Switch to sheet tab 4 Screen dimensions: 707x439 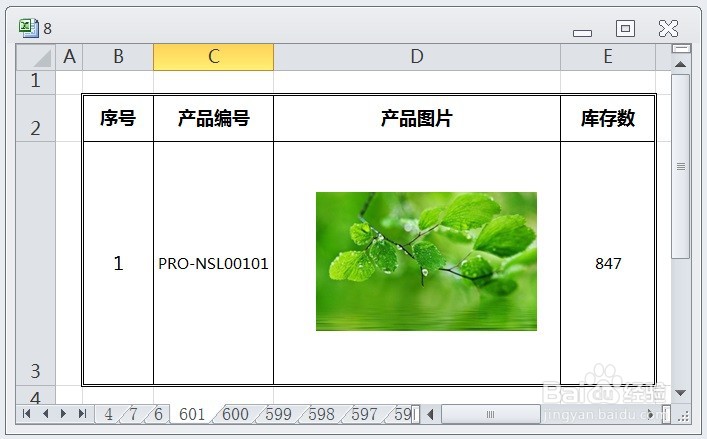pos(108,414)
